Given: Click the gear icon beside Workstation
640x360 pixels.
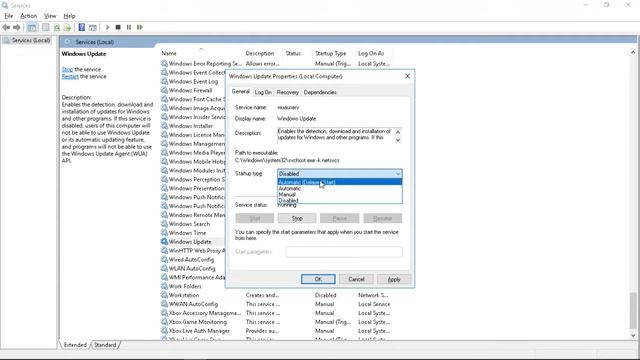Looking at the screenshot, I should 164,295.
